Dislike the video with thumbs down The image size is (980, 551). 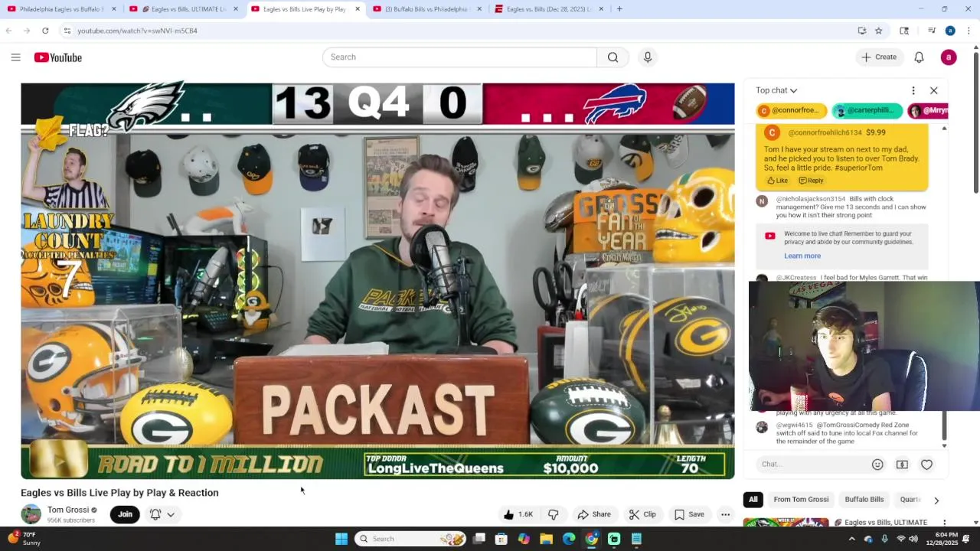(x=553, y=514)
